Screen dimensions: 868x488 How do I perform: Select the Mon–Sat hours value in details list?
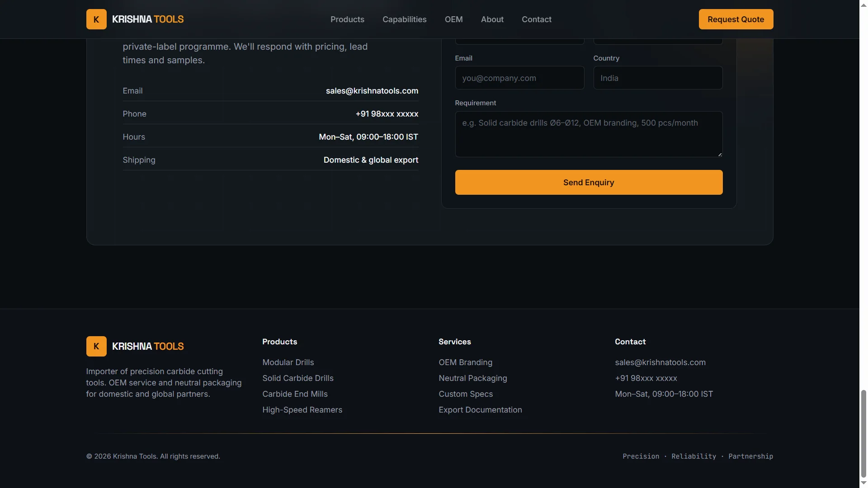coord(368,137)
